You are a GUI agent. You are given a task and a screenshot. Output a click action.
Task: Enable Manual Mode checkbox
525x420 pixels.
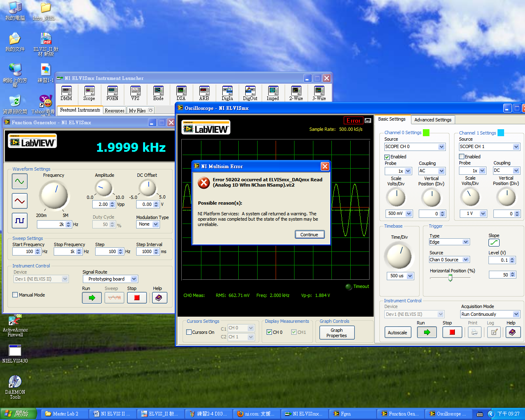[x=15, y=295]
